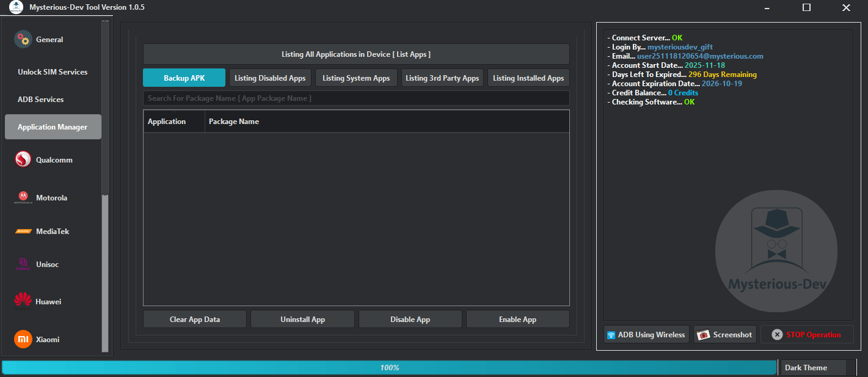Select the General settings gear icon
The width and height of the screenshot is (868, 377).
pyautogui.click(x=23, y=39)
